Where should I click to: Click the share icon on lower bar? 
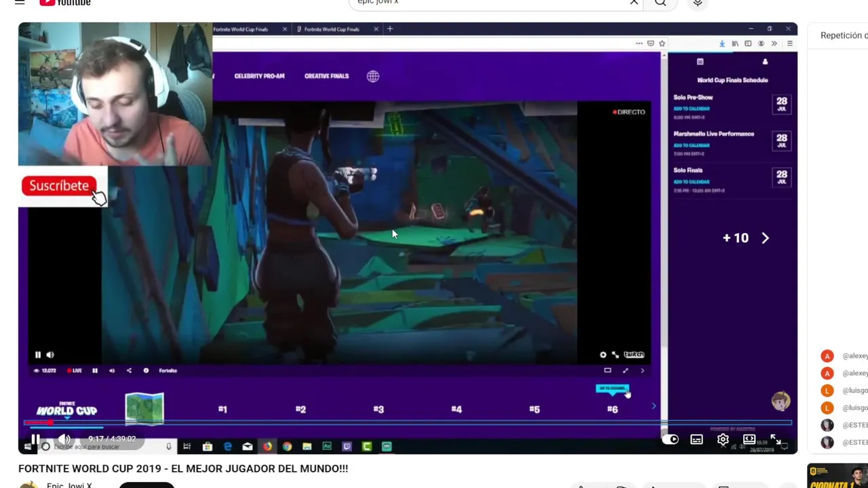[129, 371]
